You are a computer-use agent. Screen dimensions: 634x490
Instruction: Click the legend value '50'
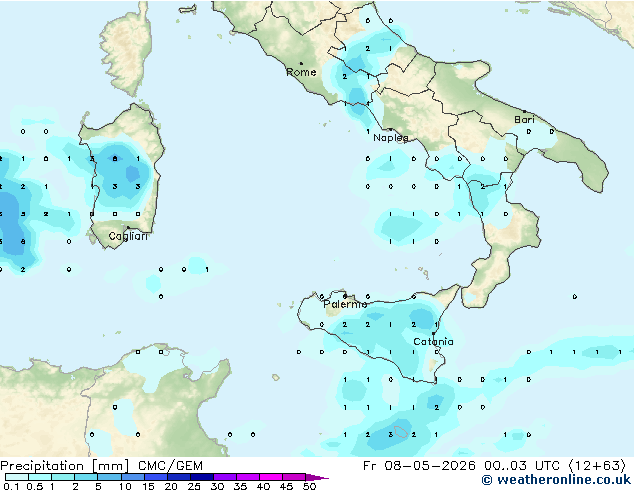click(x=310, y=486)
